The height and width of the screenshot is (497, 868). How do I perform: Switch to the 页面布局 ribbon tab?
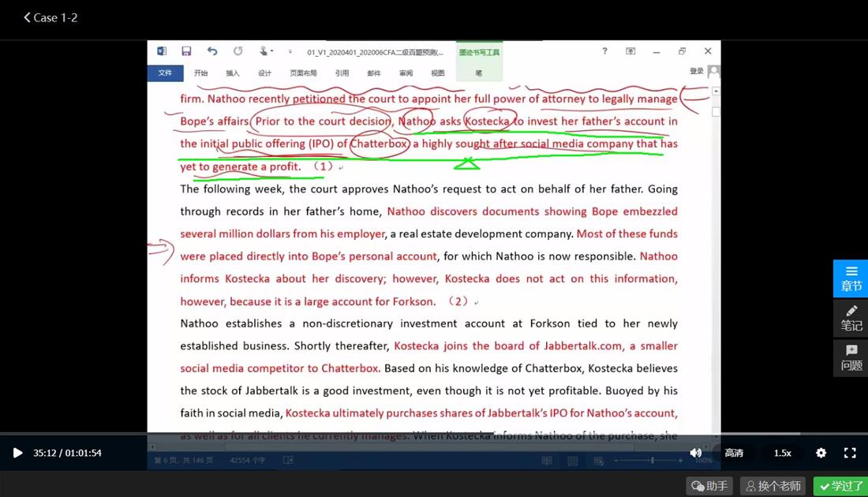(303, 73)
